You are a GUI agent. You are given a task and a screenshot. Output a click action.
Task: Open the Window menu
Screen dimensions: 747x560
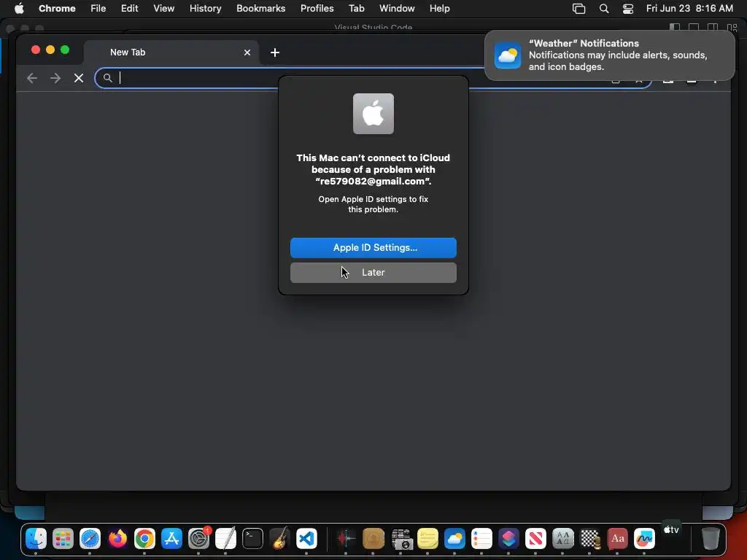[397, 9]
